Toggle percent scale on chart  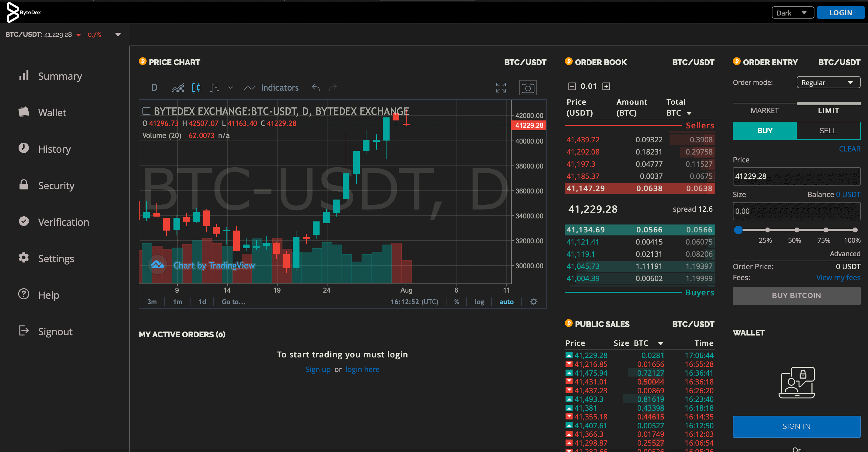click(456, 302)
